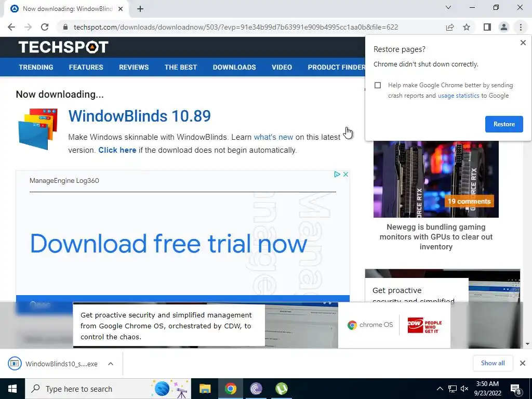Click the browser forward arrow
The image size is (532, 399).
(28, 27)
